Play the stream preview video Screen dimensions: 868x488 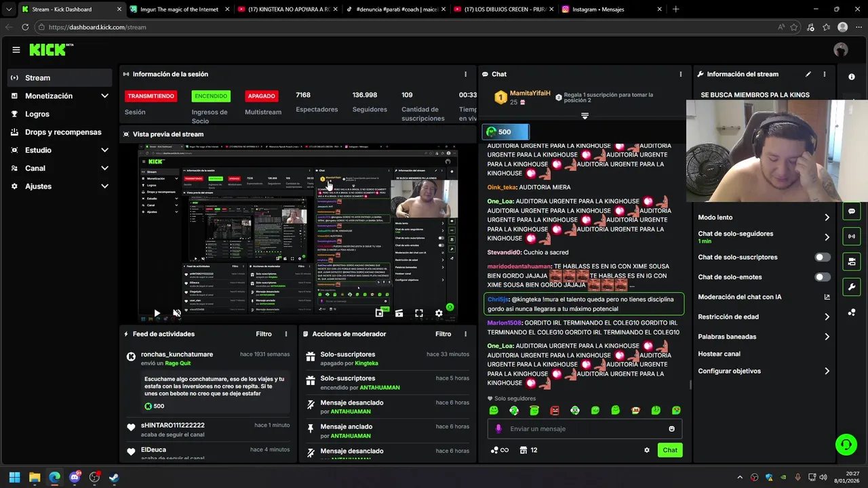(157, 313)
